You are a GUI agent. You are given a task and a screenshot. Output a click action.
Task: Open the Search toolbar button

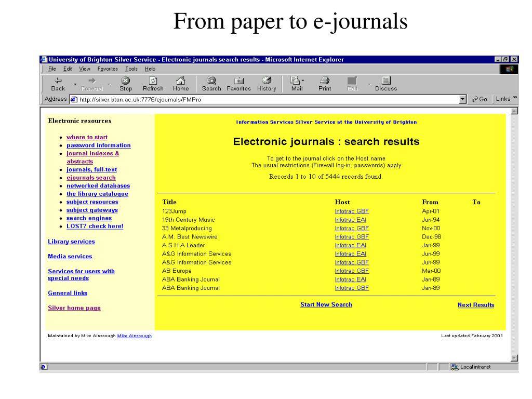click(211, 84)
